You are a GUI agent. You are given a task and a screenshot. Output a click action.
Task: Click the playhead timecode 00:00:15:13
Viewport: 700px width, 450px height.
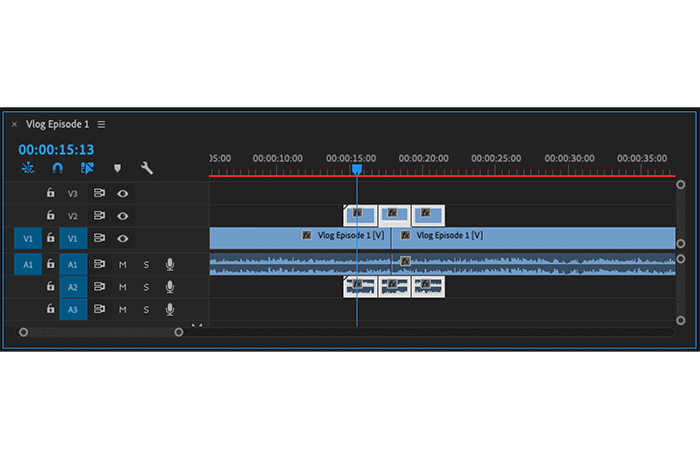coord(56,150)
